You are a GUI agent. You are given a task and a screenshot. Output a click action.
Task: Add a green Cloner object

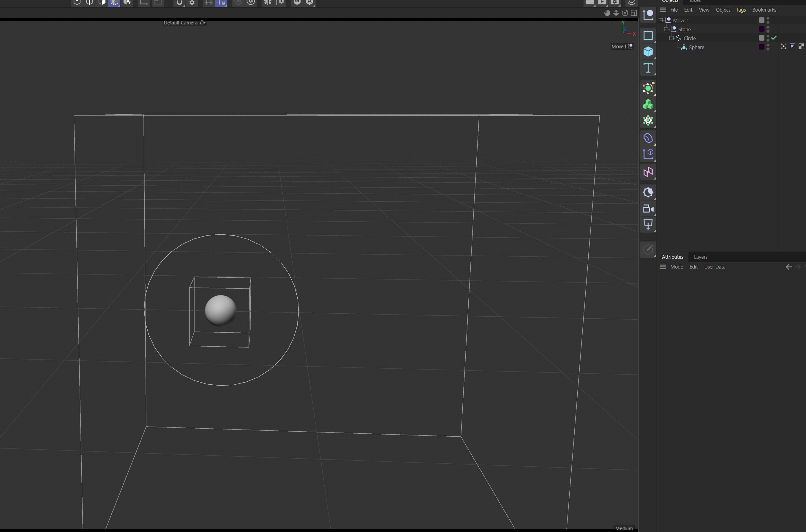point(648,105)
